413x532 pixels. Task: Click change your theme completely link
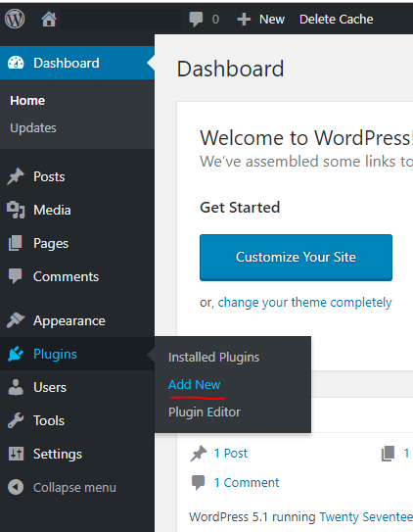pyautogui.click(x=304, y=303)
